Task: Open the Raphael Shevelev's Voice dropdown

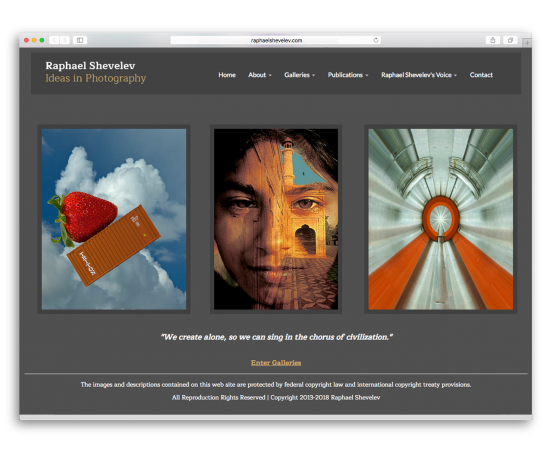Action: (419, 75)
